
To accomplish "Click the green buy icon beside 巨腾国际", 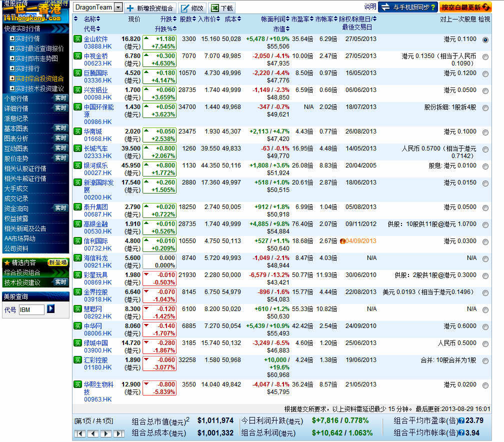I will pyautogui.click(x=77, y=72).
